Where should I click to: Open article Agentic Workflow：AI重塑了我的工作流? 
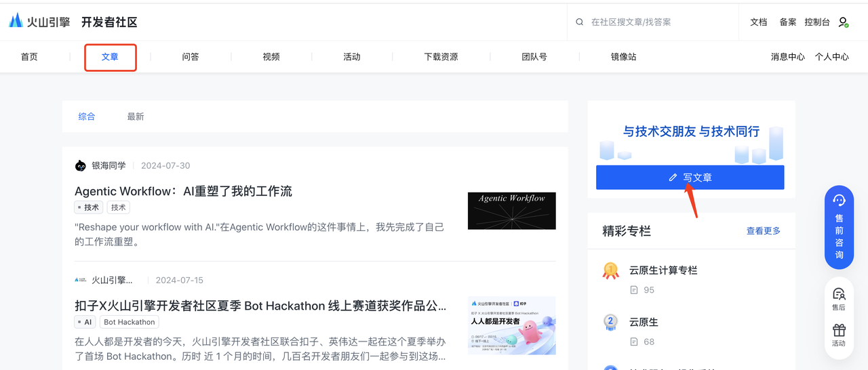click(183, 191)
